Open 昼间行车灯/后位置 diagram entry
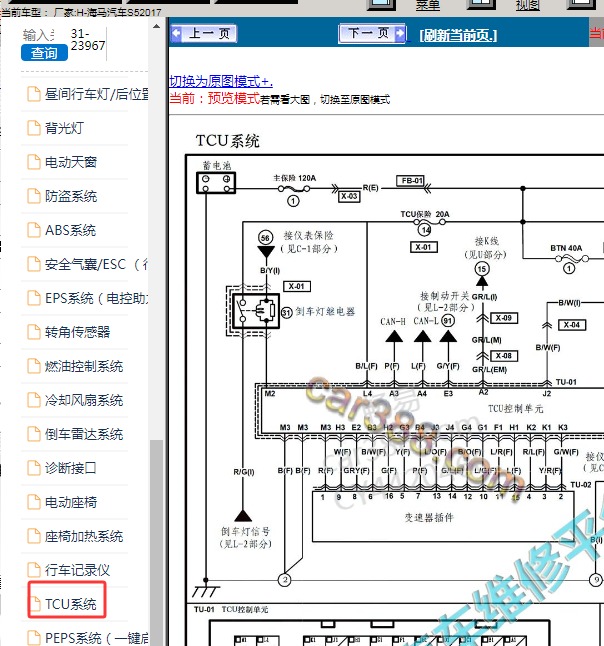Viewport: 604px width, 646px height. [96, 94]
